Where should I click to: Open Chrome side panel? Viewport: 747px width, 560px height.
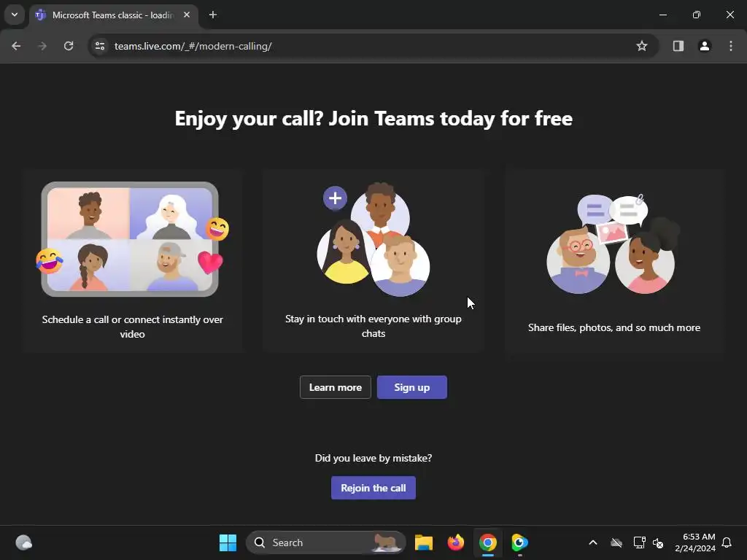click(x=678, y=46)
